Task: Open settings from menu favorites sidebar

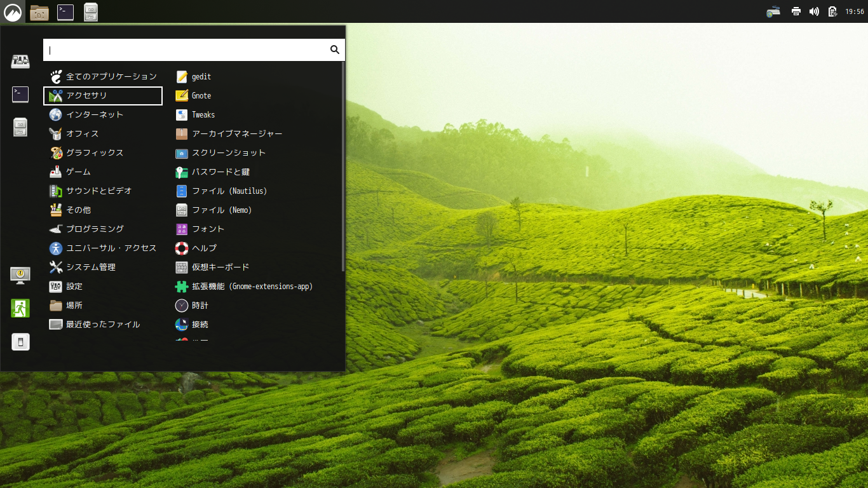Action: (20, 62)
